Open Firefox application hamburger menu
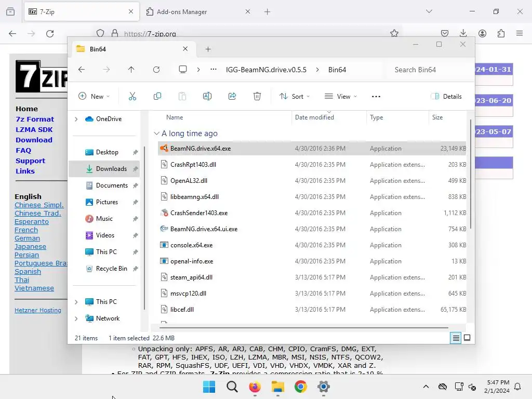 [x=520, y=33]
